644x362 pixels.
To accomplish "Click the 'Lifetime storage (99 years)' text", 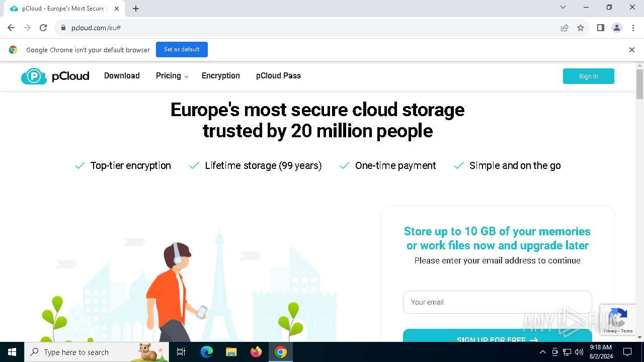I will coord(263,165).
